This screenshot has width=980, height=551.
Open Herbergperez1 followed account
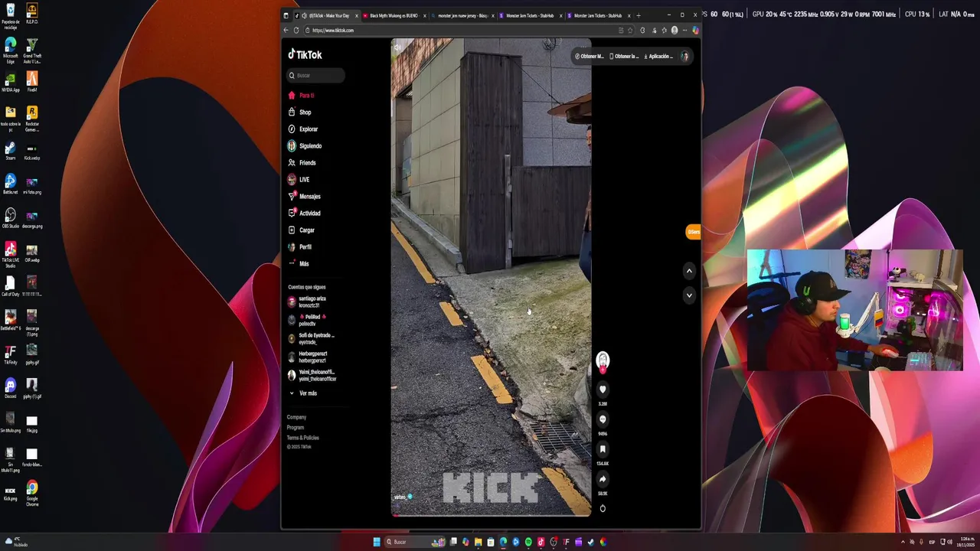(x=308, y=357)
